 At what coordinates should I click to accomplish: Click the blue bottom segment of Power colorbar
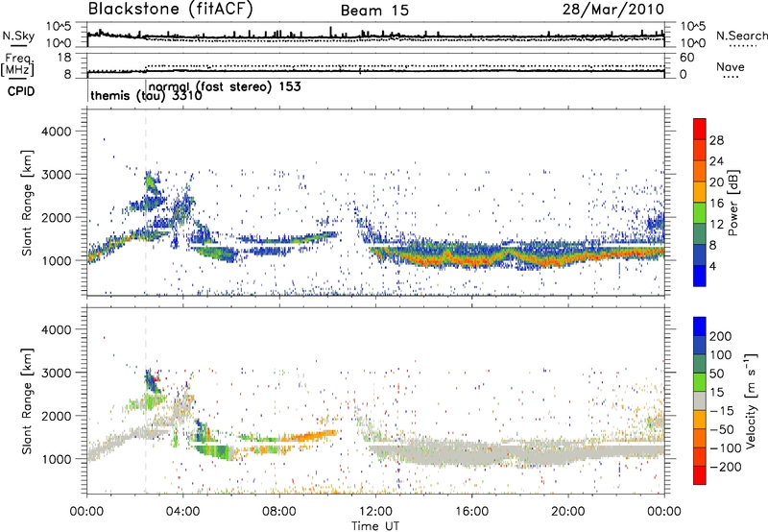click(x=700, y=276)
